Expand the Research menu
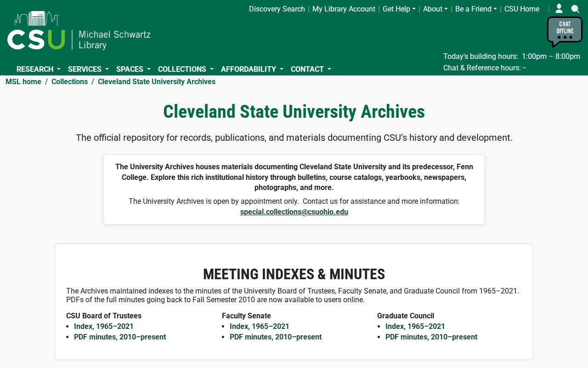The image size is (588, 368). pyautogui.click(x=39, y=69)
